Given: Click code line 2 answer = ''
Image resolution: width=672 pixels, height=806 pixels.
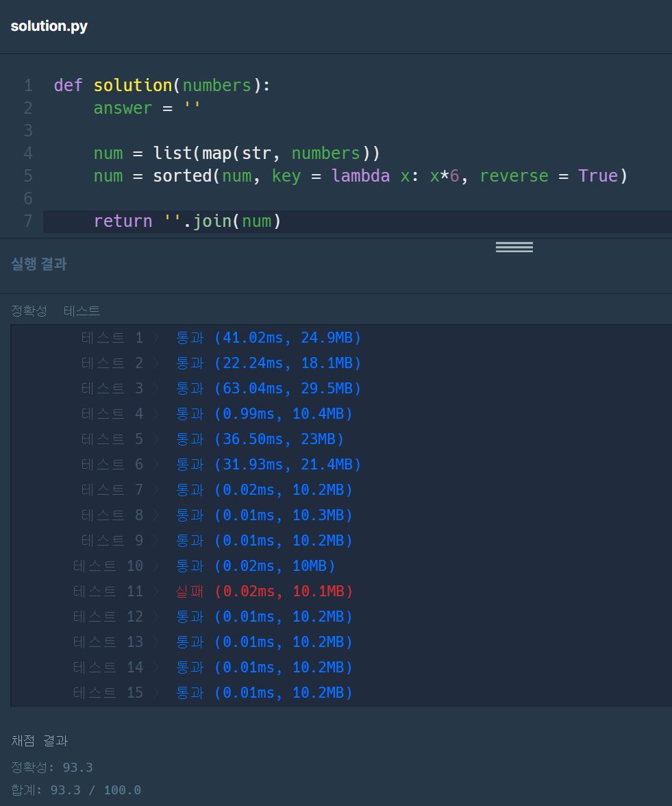Looking at the screenshot, I should (147, 108).
